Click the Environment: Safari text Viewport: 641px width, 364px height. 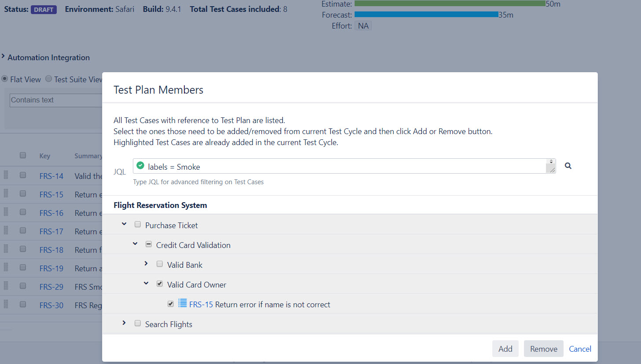[99, 9]
